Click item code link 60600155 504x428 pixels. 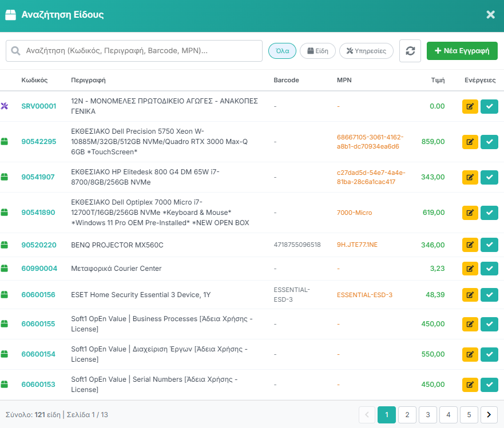click(38, 324)
